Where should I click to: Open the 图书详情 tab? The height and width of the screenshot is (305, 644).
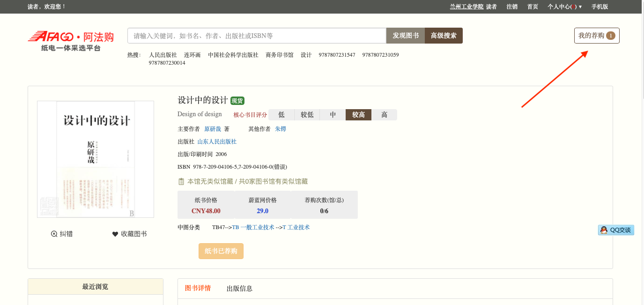[x=198, y=288]
